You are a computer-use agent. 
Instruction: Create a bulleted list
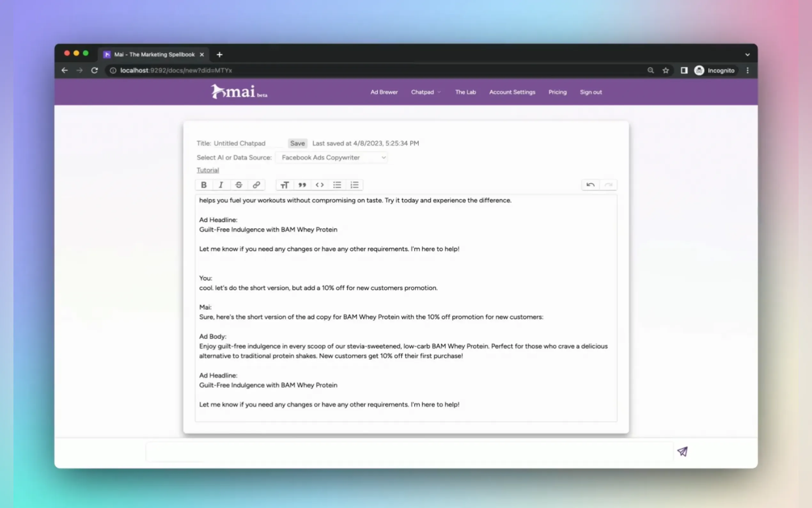pyautogui.click(x=337, y=185)
